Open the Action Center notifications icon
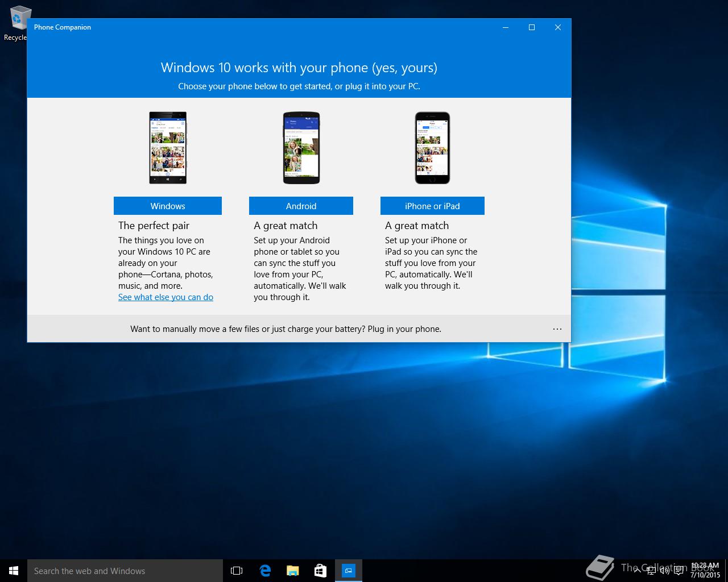 pos(679,571)
